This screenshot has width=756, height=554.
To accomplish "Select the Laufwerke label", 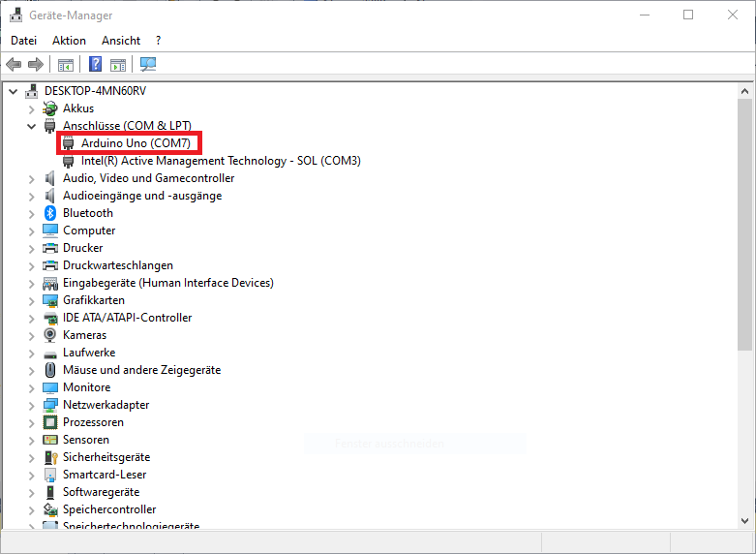I will click(x=89, y=353).
